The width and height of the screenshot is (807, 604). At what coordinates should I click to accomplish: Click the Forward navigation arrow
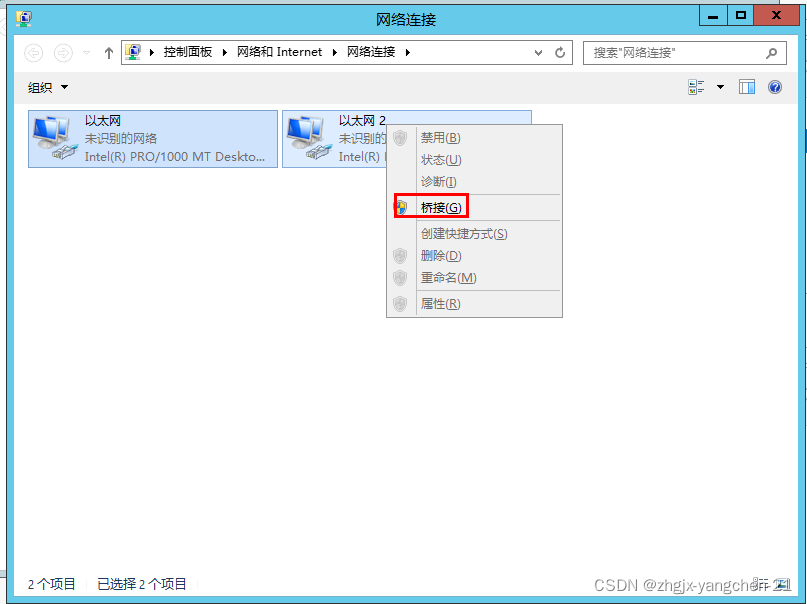pyautogui.click(x=63, y=52)
